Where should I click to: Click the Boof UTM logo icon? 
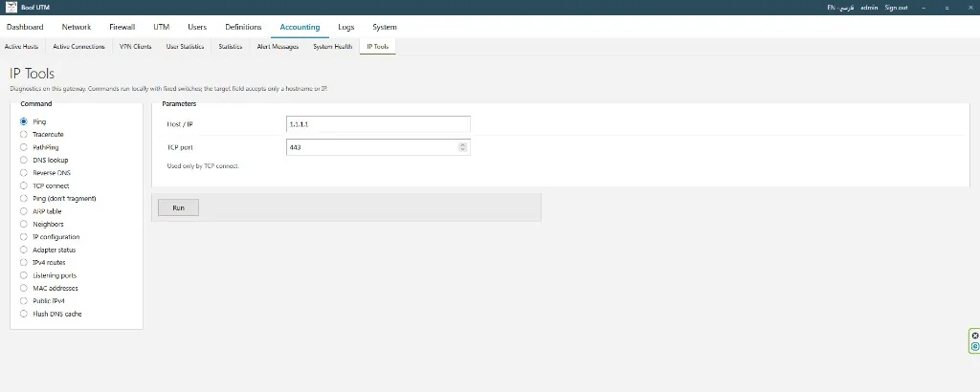point(11,8)
